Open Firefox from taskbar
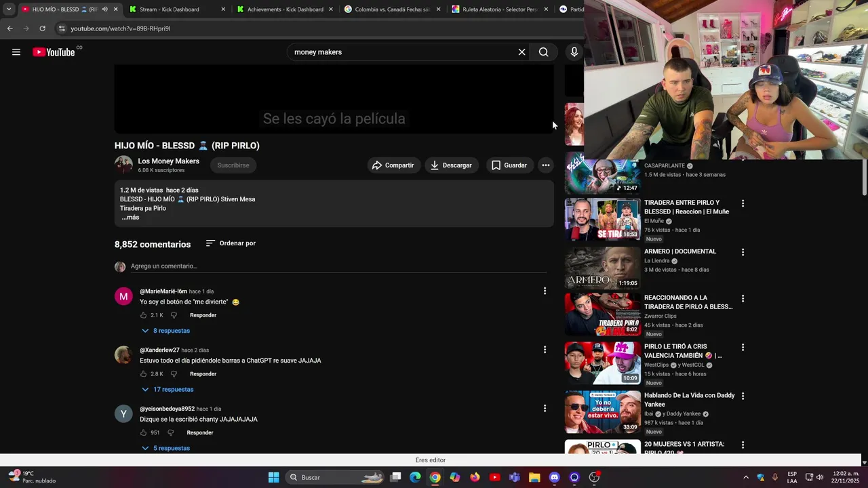 pos(475,477)
